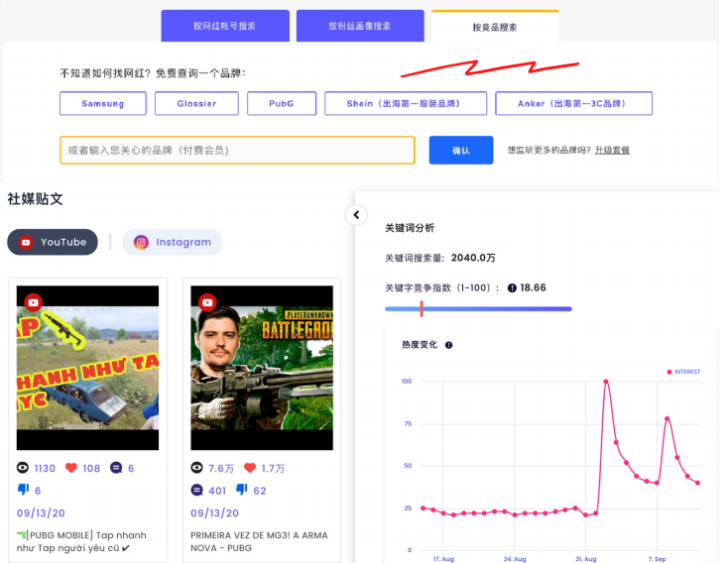Screen dimensions: 728x563
Task: Click the blue 确认 button
Action: coord(461,150)
